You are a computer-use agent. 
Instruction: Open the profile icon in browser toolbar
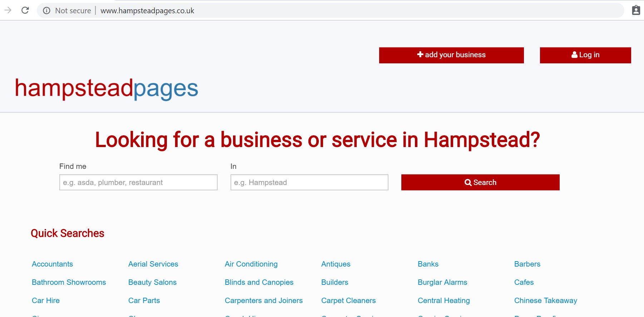[x=636, y=10]
